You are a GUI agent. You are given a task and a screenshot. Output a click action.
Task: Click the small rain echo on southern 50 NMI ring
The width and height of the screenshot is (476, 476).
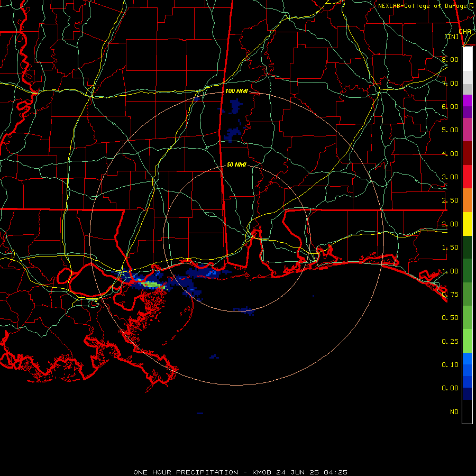click(244, 310)
